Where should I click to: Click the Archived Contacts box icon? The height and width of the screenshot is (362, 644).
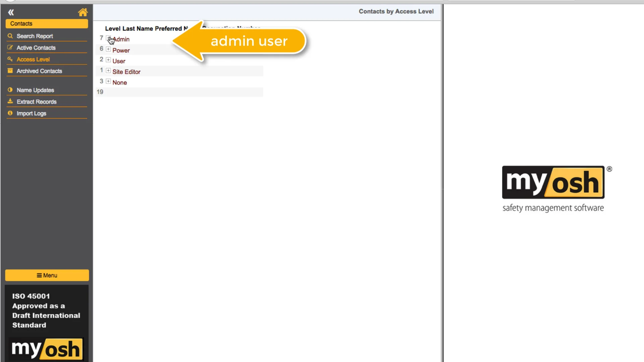10,71
